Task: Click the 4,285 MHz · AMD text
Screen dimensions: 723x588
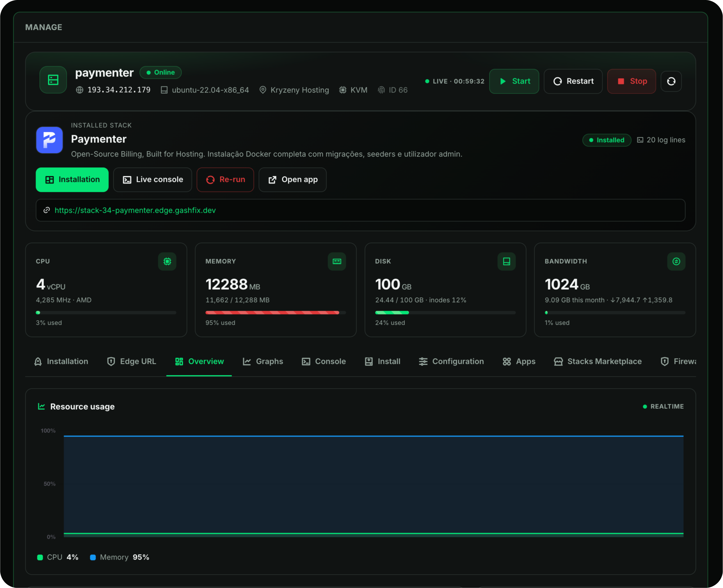Action: (64, 300)
